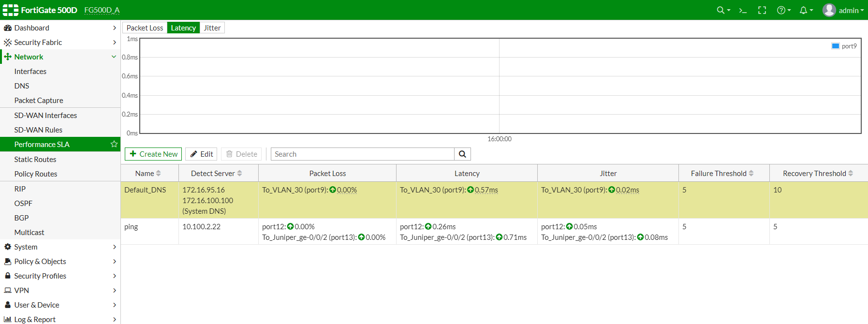This screenshot has width=868, height=324.
Task: Sort by Detect Server column arrows
Action: click(x=239, y=174)
